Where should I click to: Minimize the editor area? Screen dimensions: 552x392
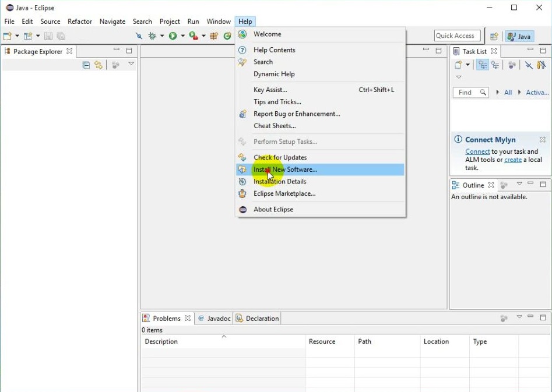(426, 50)
